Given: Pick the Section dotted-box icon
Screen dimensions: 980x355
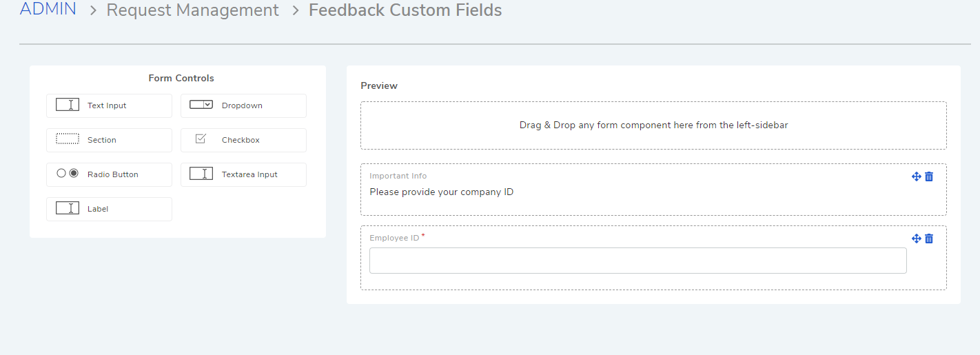Looking at the screenshot, I should (x=68, y=139).
